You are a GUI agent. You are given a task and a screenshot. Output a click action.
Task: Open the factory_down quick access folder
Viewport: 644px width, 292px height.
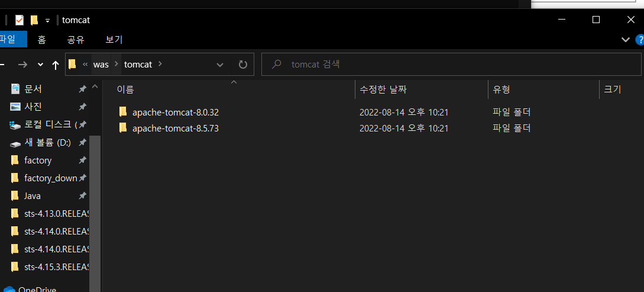[x=50, y=178]
